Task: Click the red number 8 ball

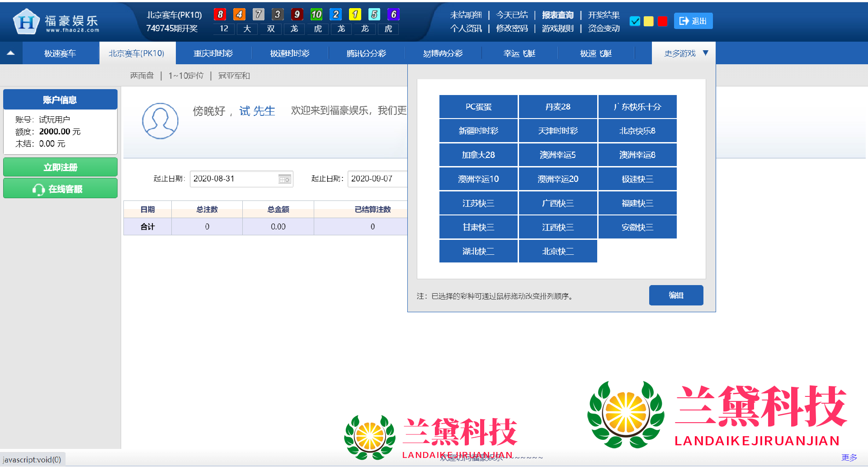Action: 220,14
